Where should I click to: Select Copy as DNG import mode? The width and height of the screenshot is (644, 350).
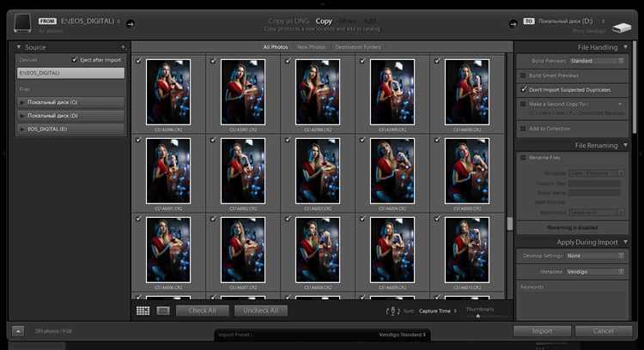pos(289,21)
